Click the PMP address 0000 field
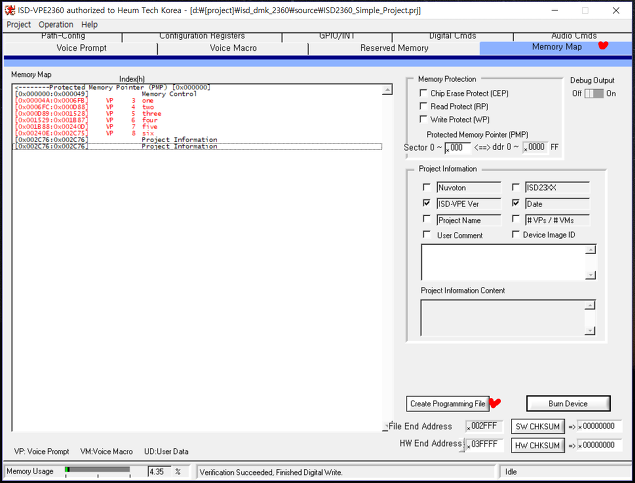The height and width of the screenshot is (483, 635). [x=535, y=147]
